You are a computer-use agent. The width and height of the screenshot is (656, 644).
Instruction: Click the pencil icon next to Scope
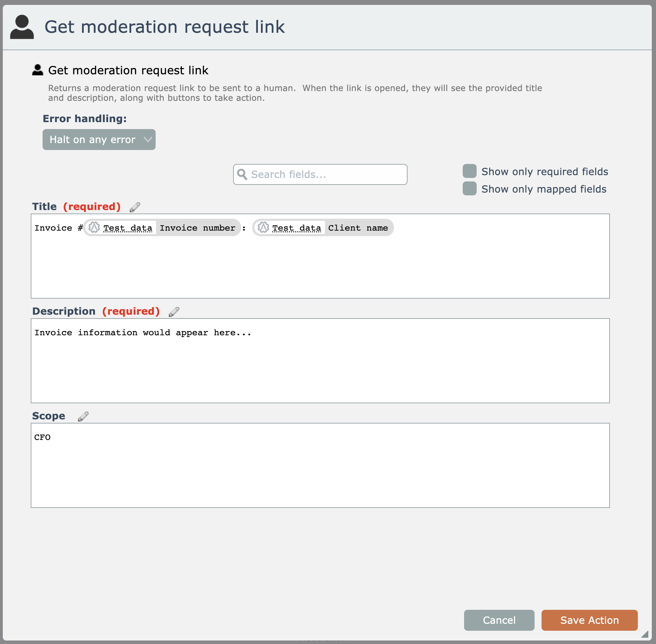tap(83, 417)
